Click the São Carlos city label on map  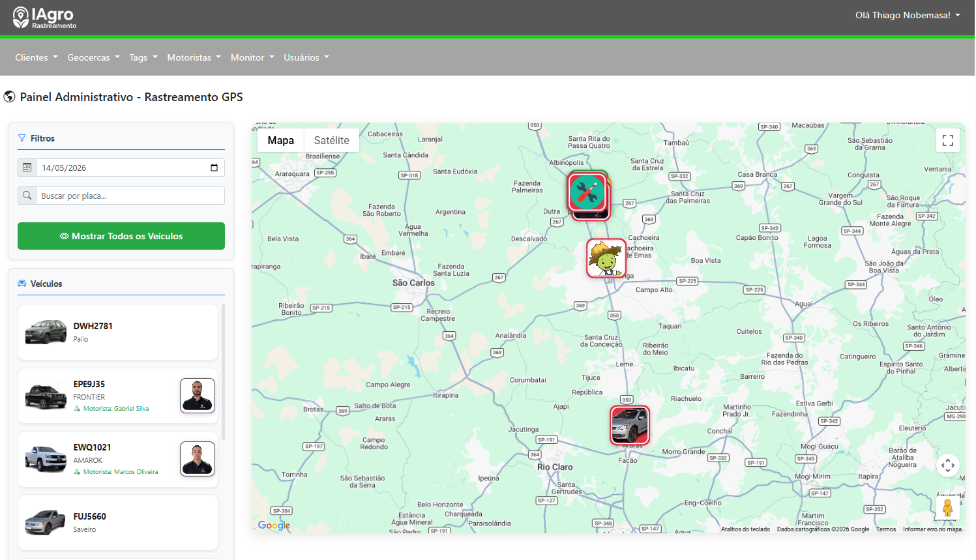[x=413, y=283]
